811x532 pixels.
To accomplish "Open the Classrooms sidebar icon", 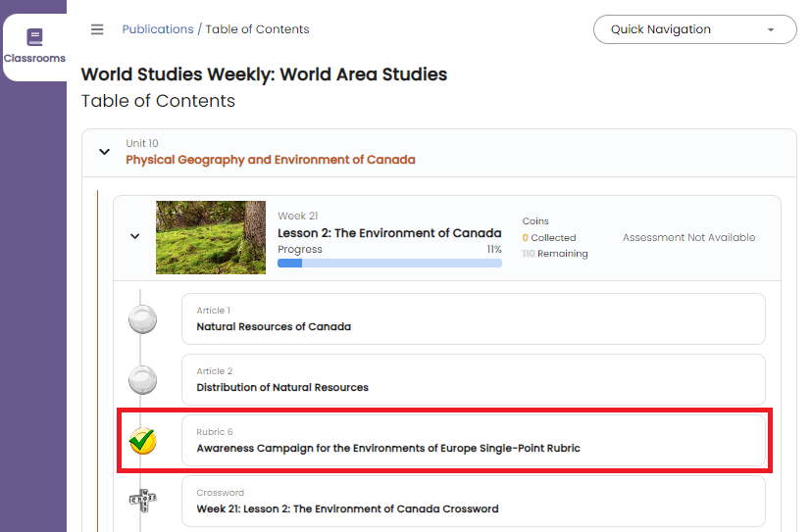I will click(34, 46).
